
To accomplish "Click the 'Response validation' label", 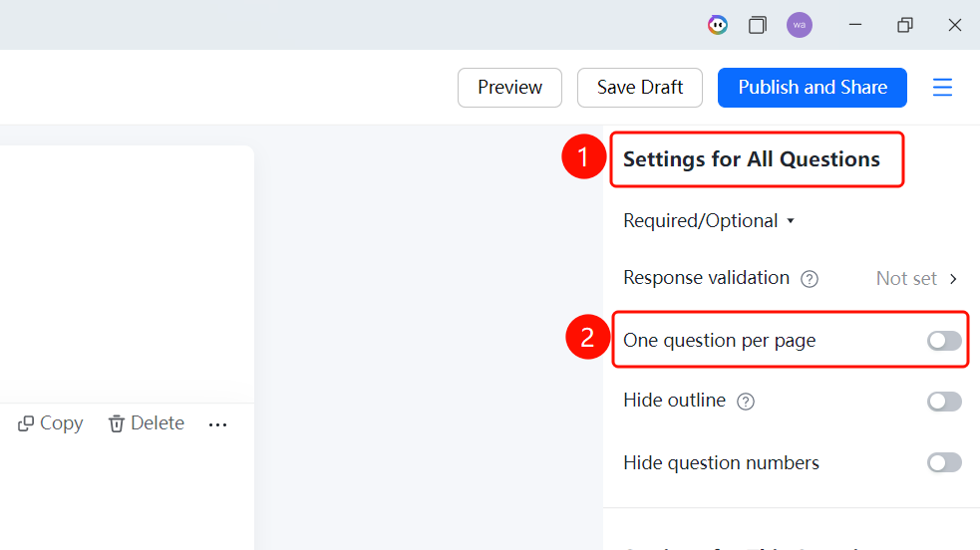I will coord(706,278).
